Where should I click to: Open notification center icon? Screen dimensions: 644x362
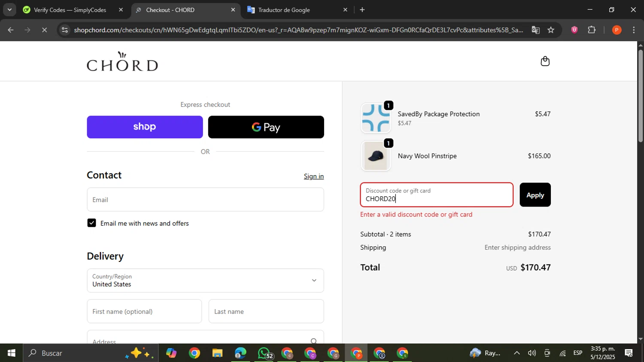(629, 353)
